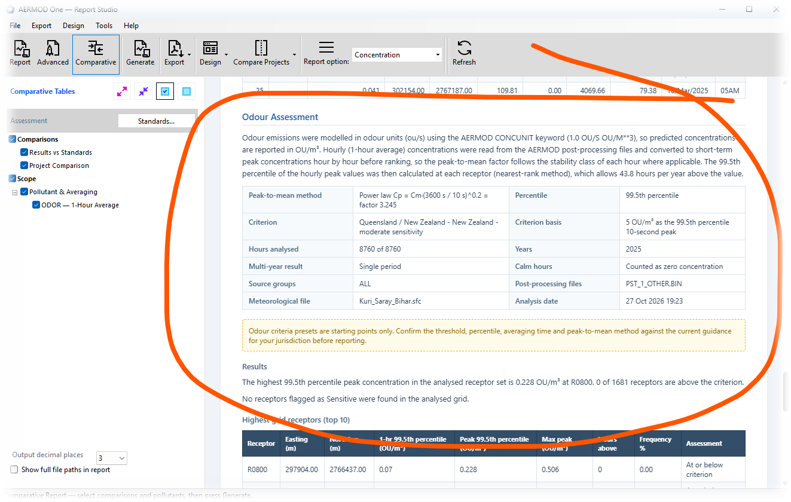Screen dimensions: 791x502
Task: Open the Export button dropdown arrow
Action: pos(189,54)
